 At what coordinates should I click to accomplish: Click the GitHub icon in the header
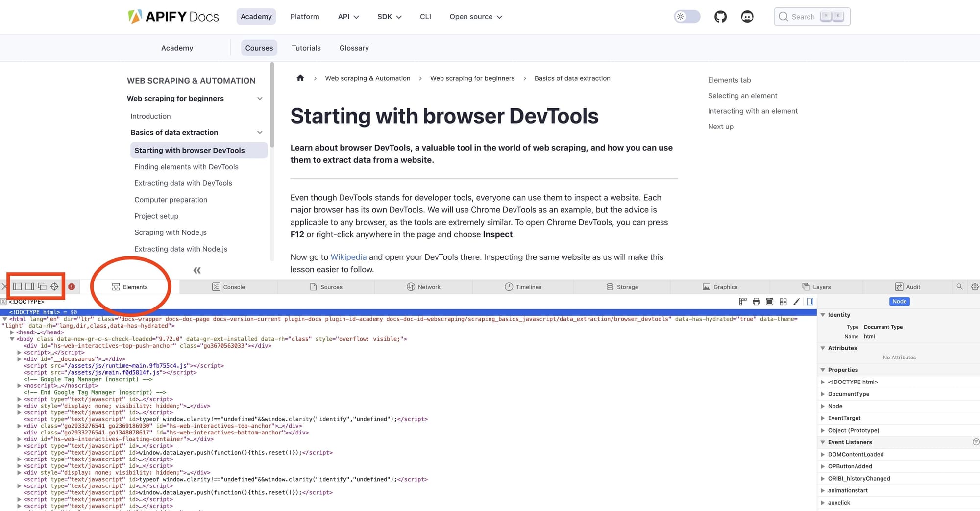tap(720, 16)
